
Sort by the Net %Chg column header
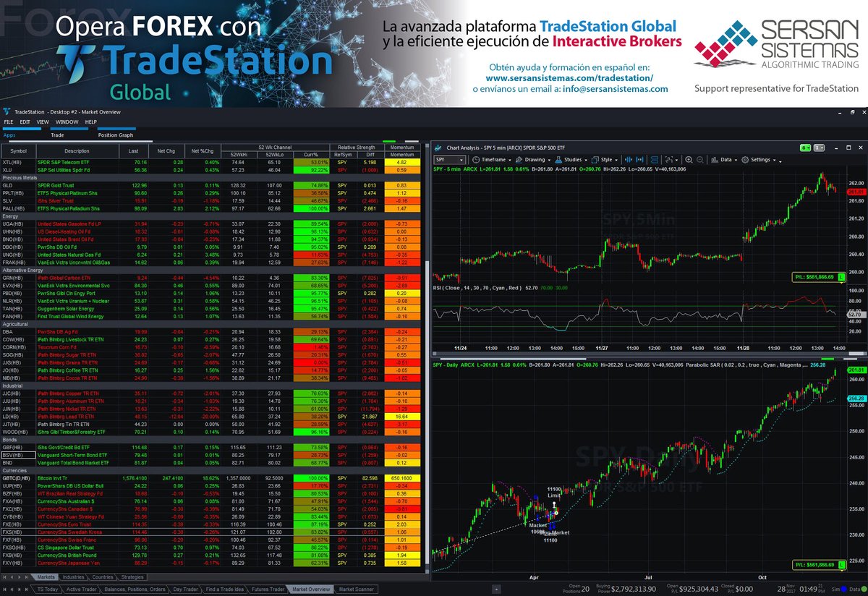pos(202,150)
